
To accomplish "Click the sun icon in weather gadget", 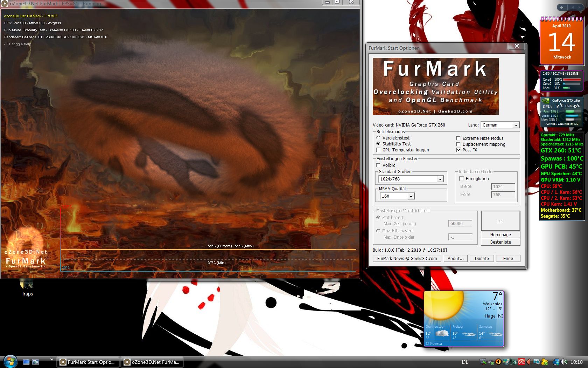I will pyautogui.click(x=444, y=305).
